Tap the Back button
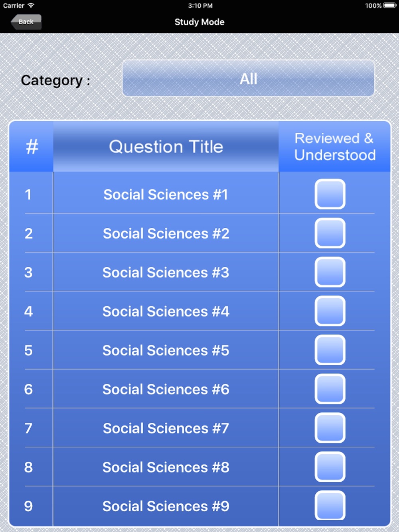This screenshot has height=532, width=399. 26,22
